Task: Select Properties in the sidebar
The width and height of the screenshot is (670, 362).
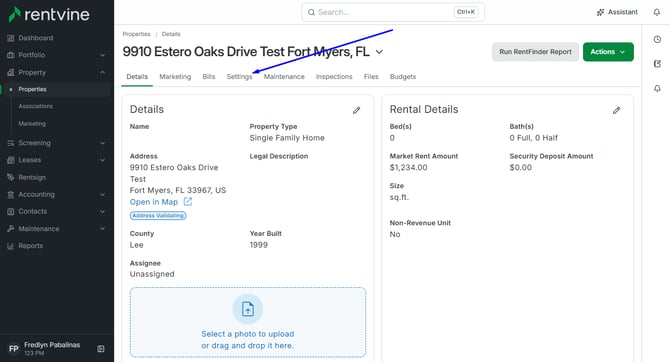Action: [x=32, y=89]
